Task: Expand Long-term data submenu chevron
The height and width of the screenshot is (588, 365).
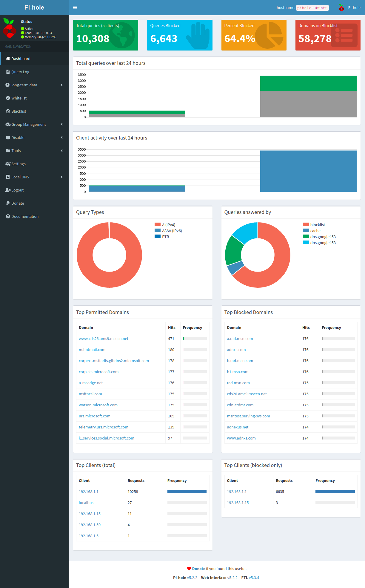Action: click(62, 85)
